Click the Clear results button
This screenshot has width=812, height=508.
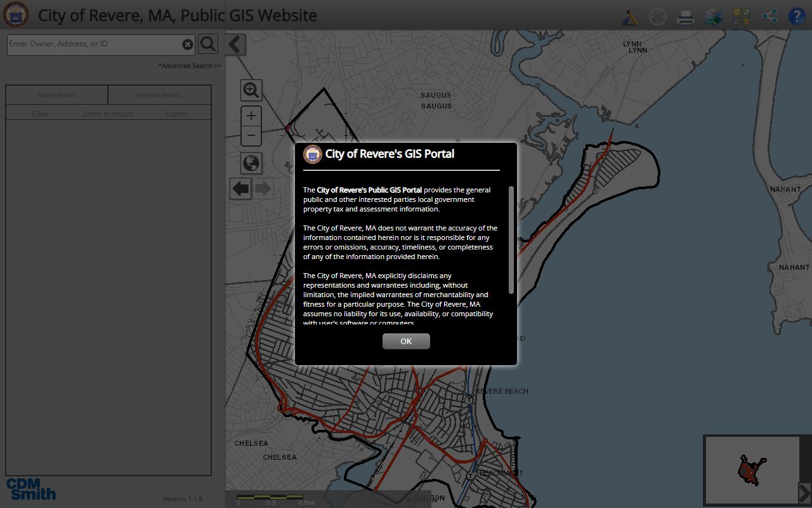[x=41, y=114]
